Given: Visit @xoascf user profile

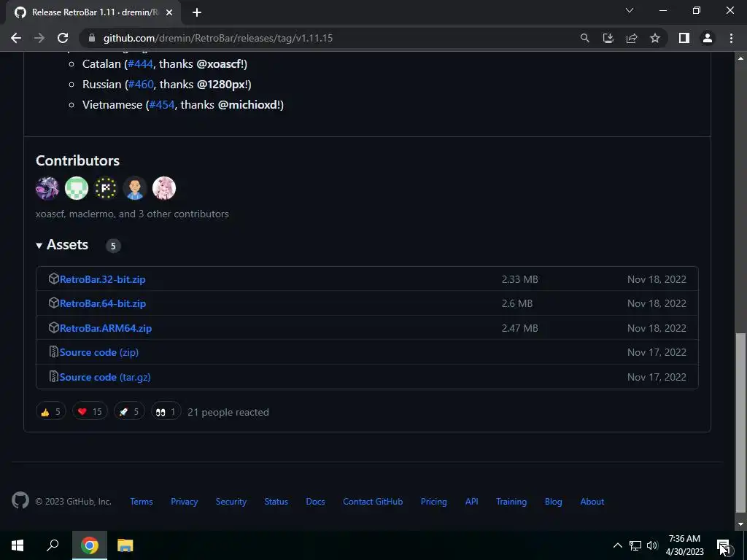Looking at the screenshot, I should point(220,64).
